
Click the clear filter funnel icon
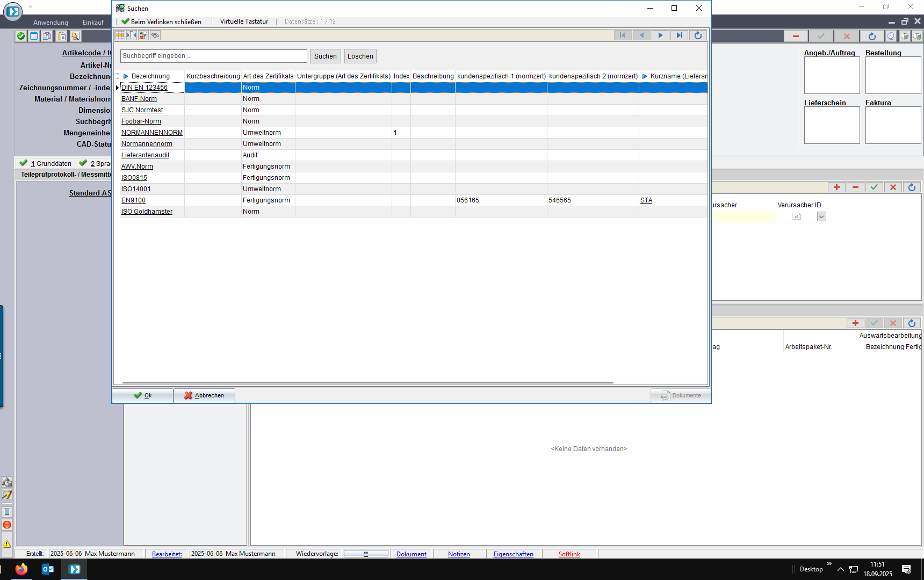coord(143,35)
